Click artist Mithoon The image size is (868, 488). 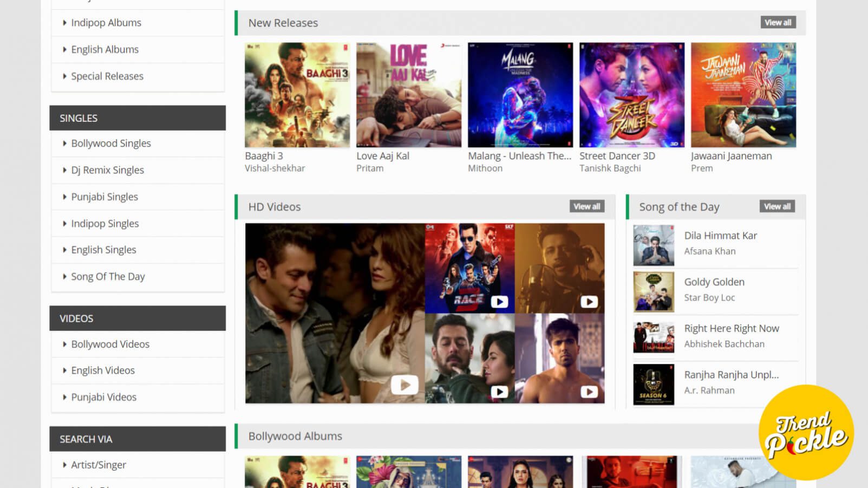tap(485, 168)
